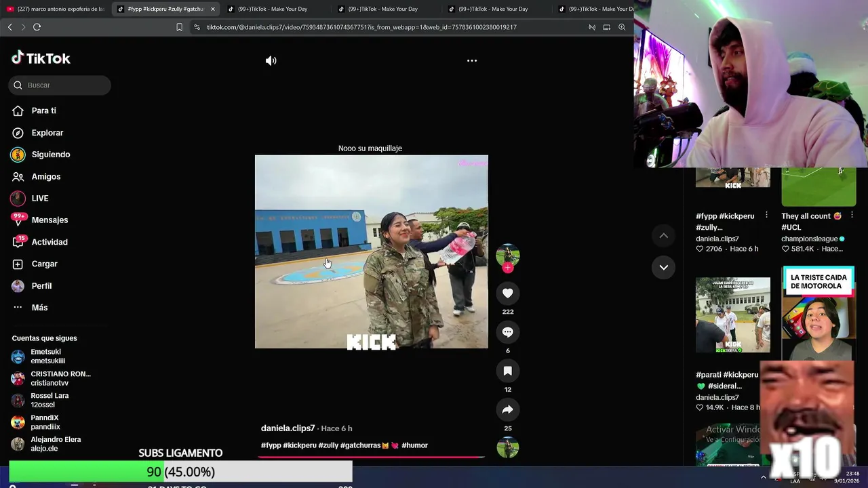This screenshot has width=868, height=488.
Task: Focus the Buscar search field
Action: 60,85
